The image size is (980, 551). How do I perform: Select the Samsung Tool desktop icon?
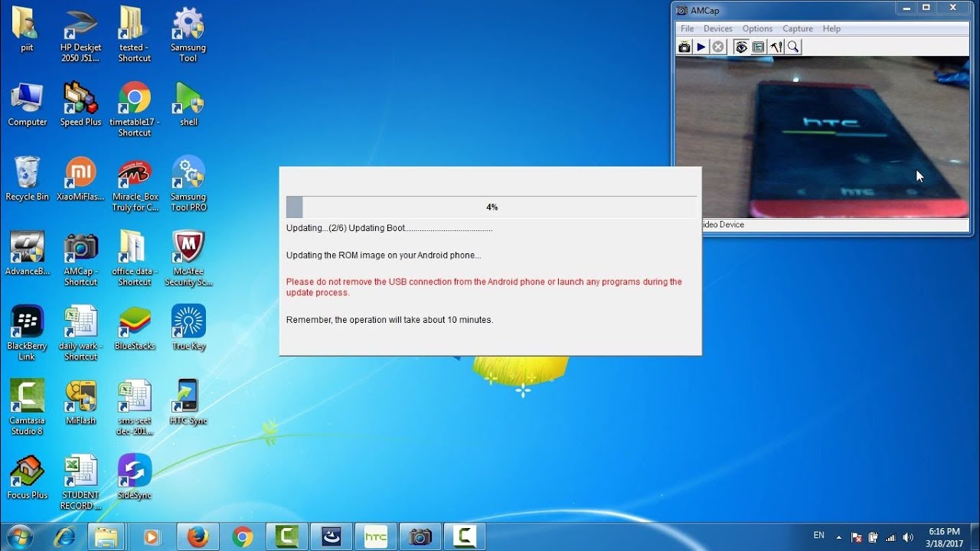(188, 34)
